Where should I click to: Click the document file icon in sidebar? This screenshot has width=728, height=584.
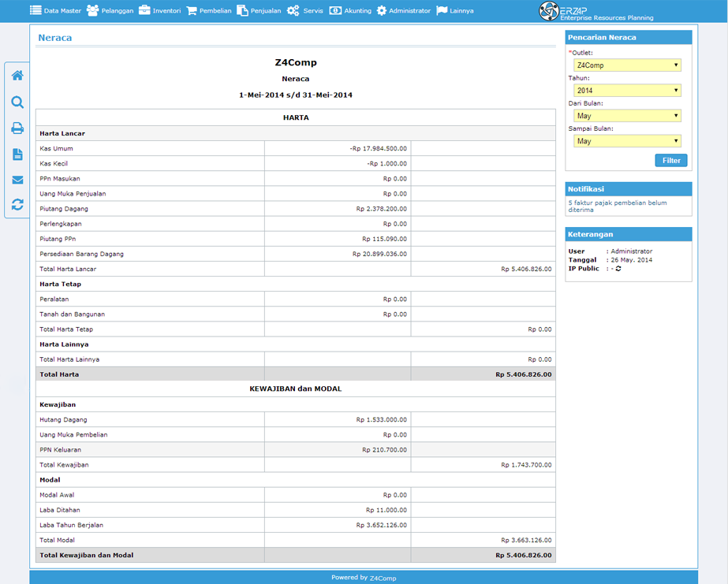coord(17,154)
